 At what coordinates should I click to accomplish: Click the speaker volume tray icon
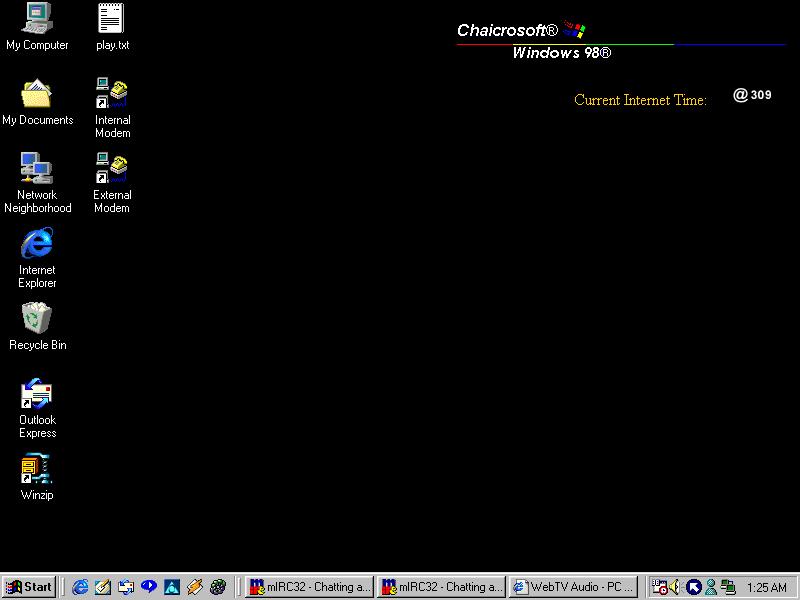point(675,587)
